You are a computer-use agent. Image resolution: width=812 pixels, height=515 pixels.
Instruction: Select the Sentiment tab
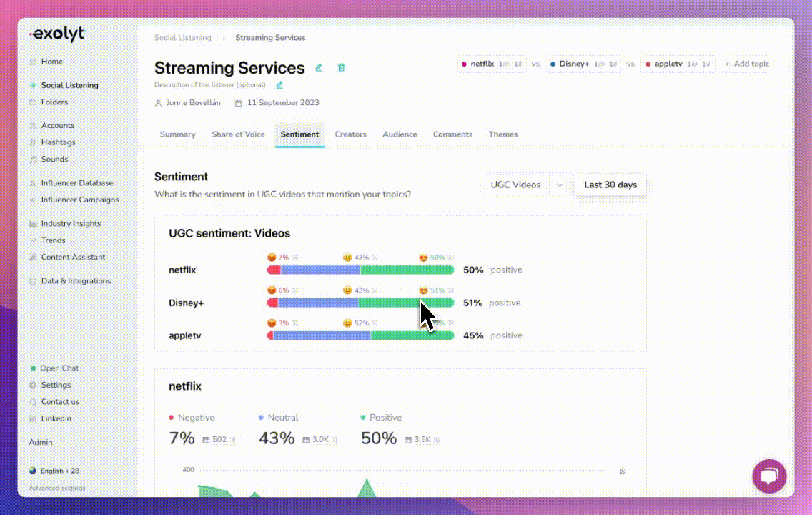click(299, 134)
